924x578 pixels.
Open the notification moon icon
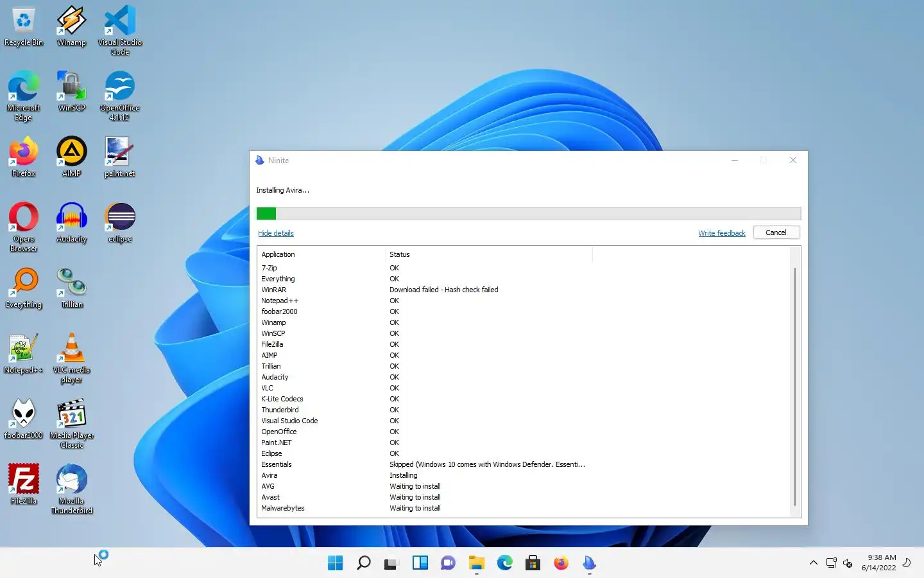907,563
